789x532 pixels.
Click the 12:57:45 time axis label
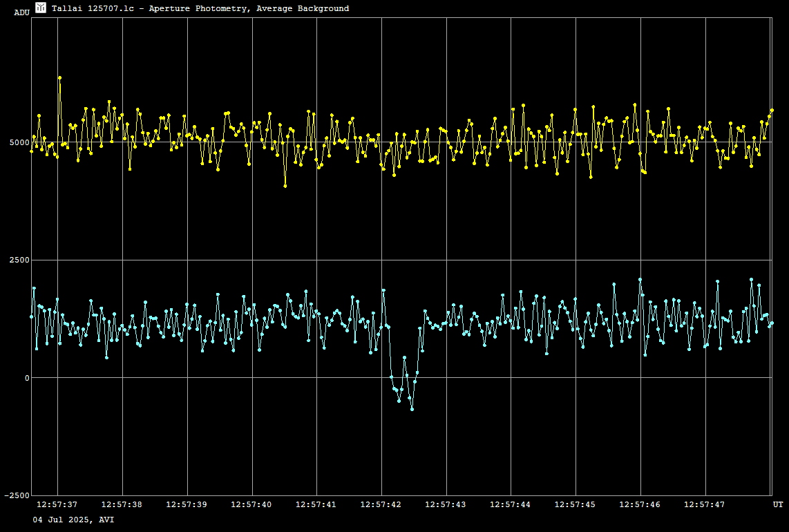click(x=575, y=505)
